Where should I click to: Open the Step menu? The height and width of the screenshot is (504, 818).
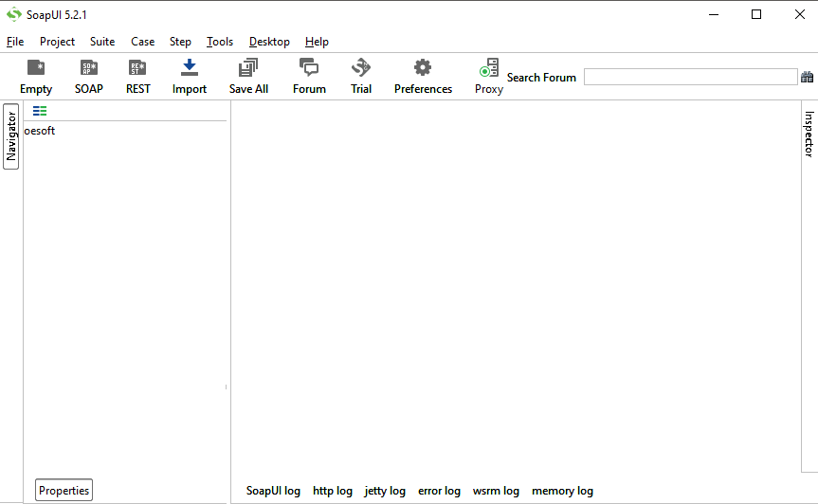(180, 42)
